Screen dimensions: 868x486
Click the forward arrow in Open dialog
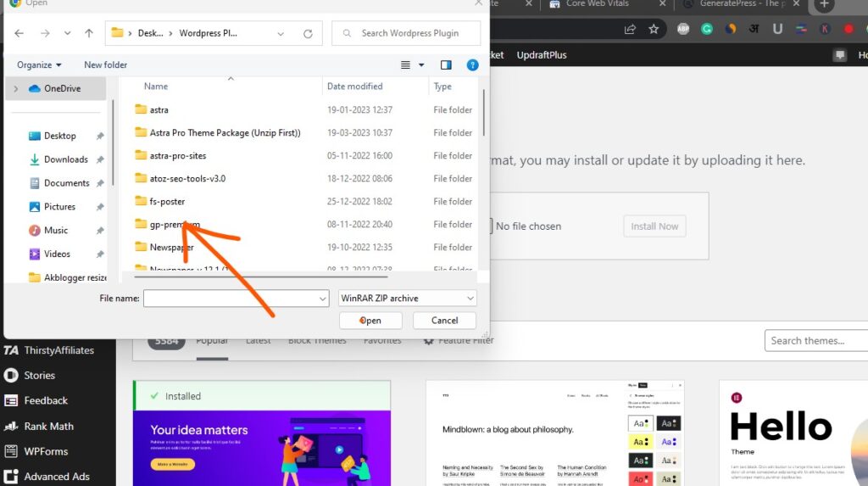[x=45, y=33]
